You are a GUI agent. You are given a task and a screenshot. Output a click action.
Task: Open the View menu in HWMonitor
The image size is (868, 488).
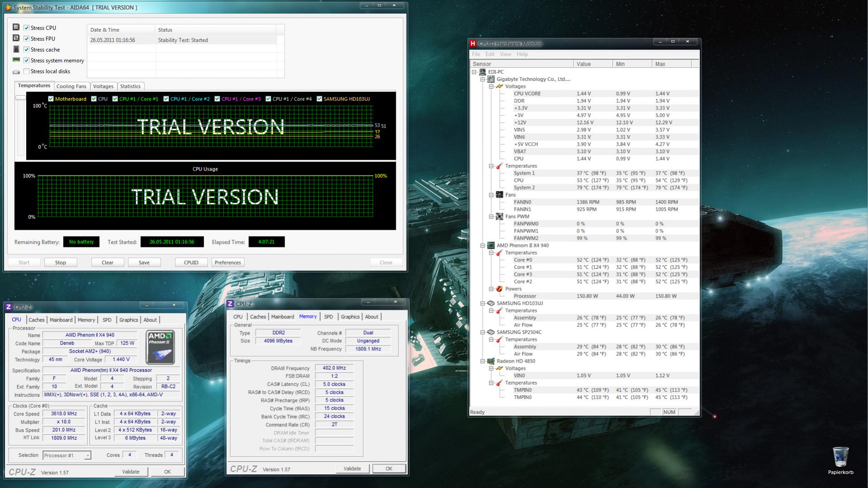tap(505, 54)
